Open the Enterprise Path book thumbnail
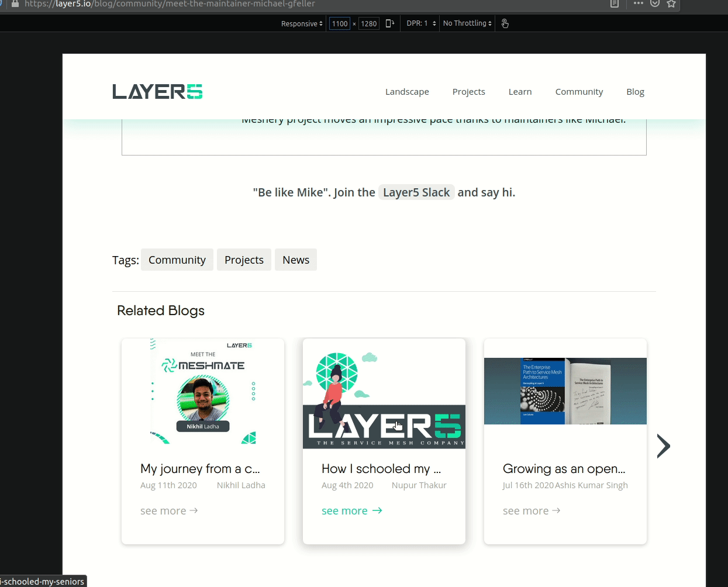This screenshot has width=728, height=587. [x=565, y=391]
